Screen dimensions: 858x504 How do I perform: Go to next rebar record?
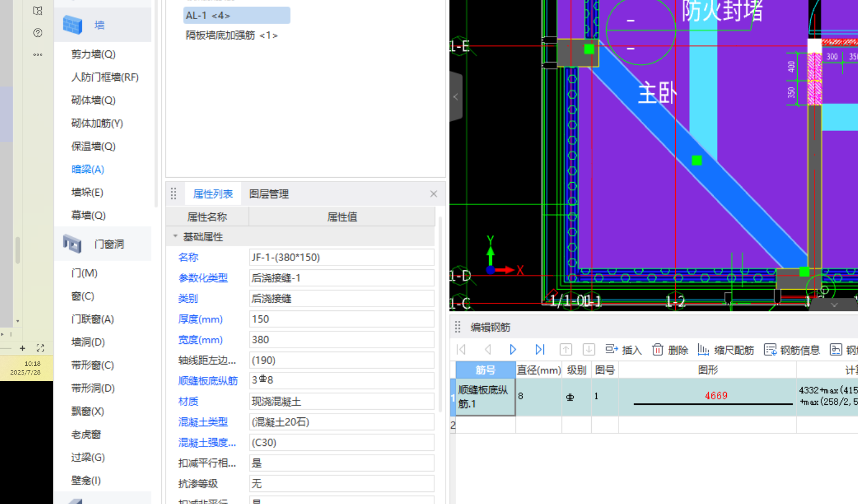point(513,349)
